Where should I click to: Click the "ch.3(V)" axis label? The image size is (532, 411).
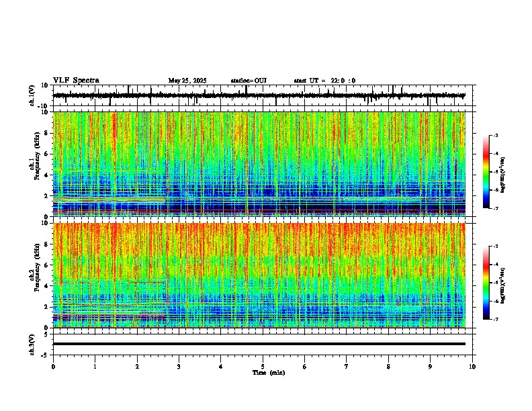tap(32, 345)
